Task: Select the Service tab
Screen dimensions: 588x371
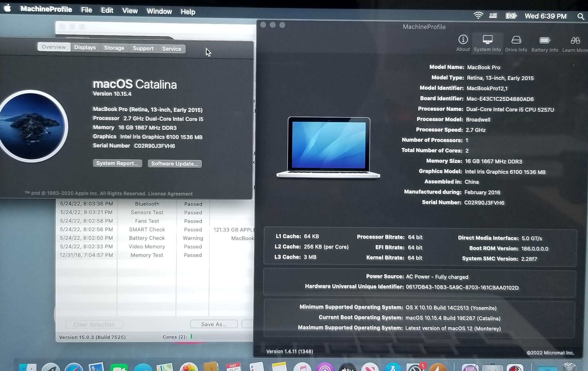Action: 171,49
